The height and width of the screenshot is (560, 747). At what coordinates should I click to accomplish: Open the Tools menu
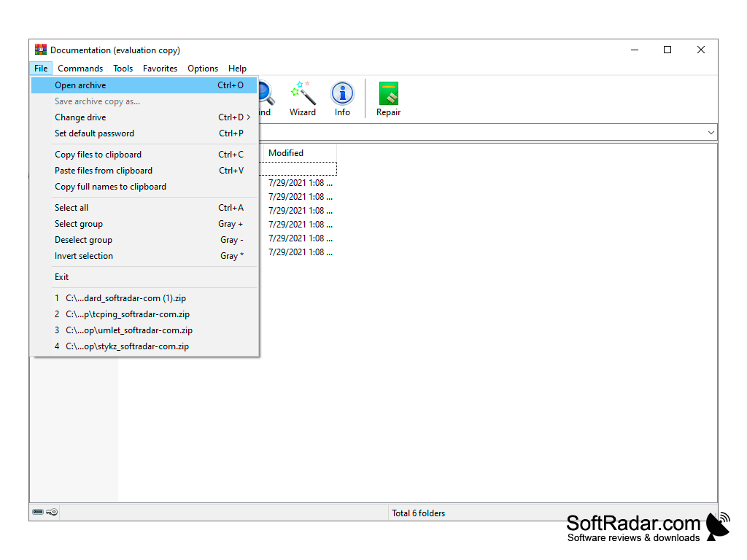(123, 68)
